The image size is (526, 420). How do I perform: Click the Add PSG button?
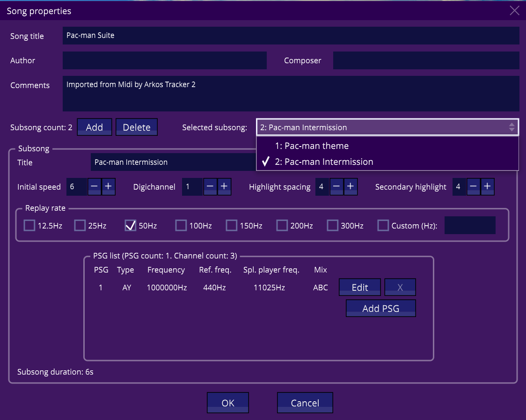click(x=381, y=308)
